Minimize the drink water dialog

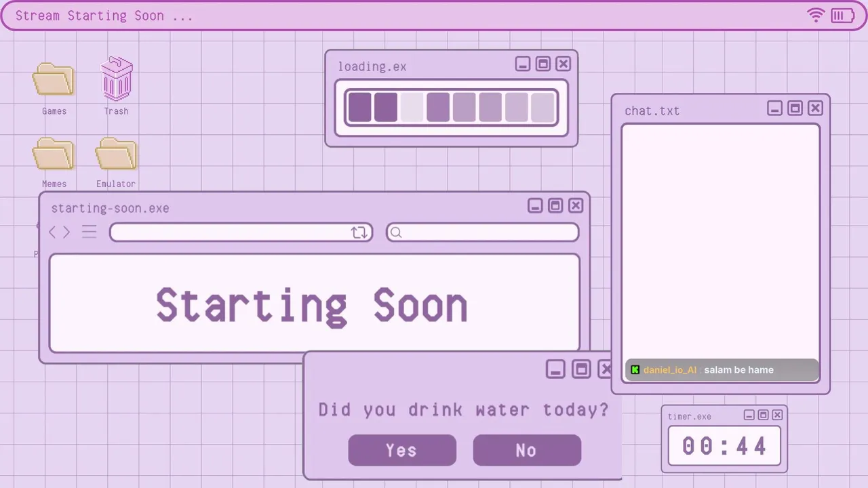[x=555, y=369]
